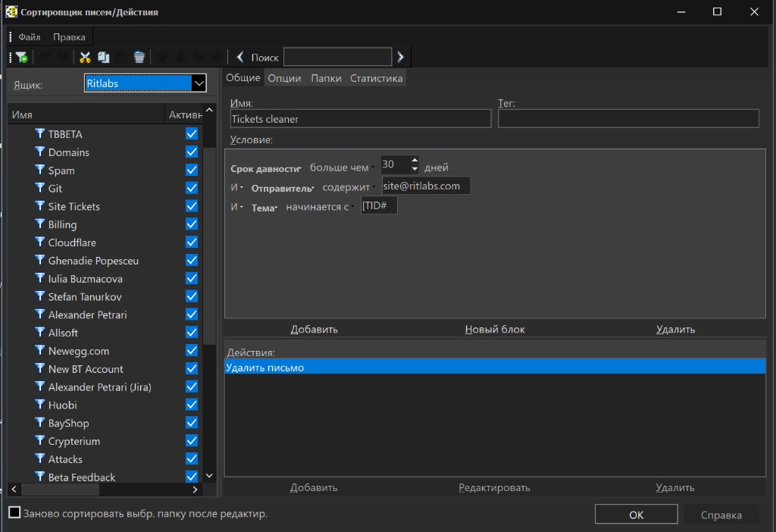Switch to the Статистика tab

(376, 78)
